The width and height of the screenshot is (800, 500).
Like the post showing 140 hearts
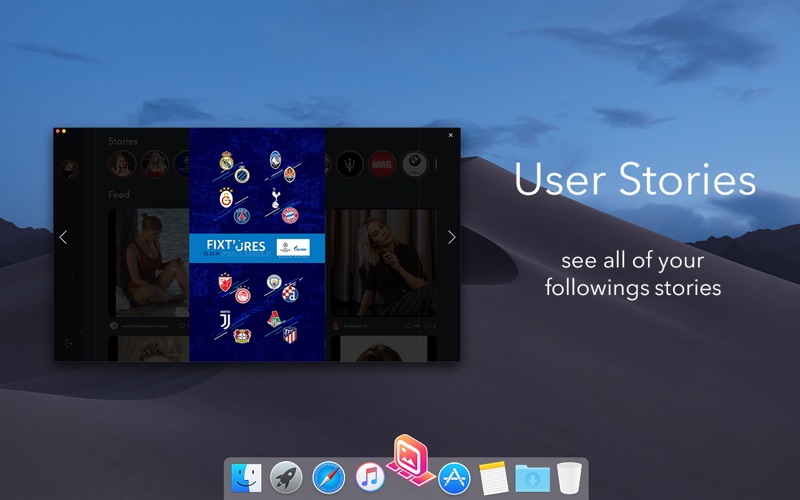coord(408,326)
